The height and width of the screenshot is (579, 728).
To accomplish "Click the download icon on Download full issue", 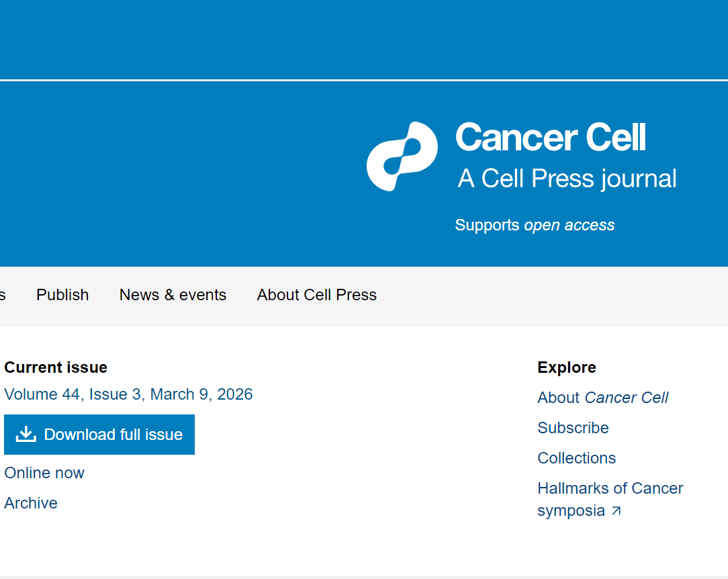I will tap(26, 434).
